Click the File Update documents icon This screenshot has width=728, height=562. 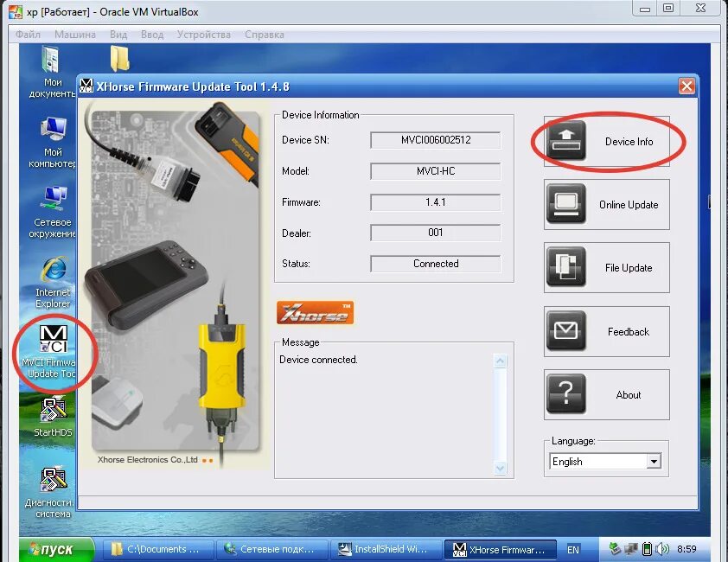point(566,267)
